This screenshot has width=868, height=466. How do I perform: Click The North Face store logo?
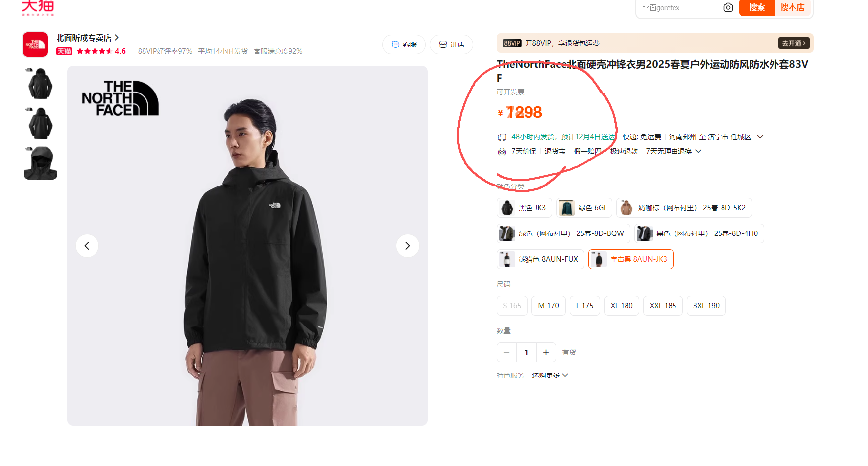click(35, 45)
